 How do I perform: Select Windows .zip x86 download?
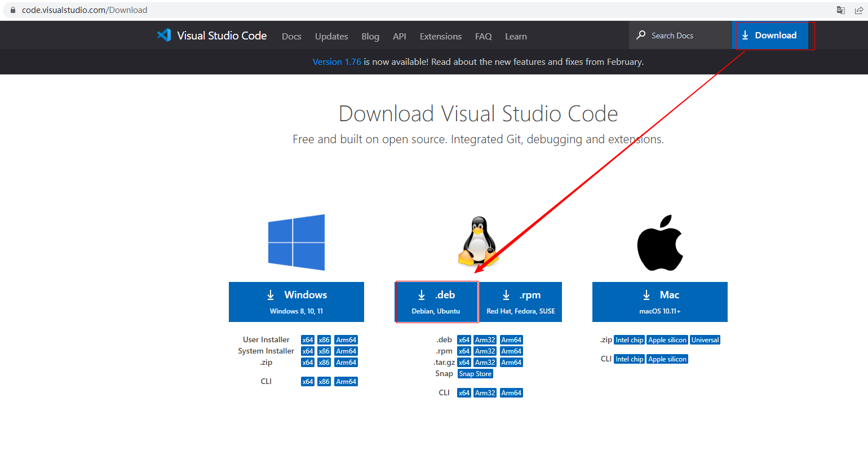pyautogui.click(x=324, y=363)
